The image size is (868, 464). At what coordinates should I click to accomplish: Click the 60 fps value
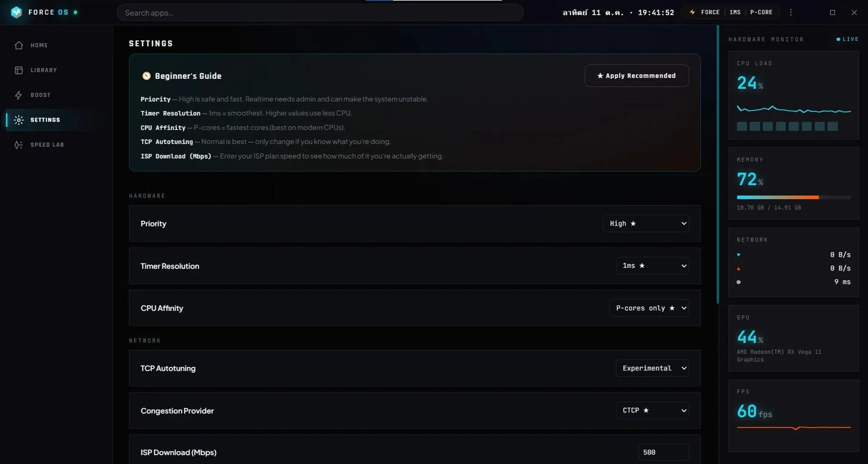point(754,411)
